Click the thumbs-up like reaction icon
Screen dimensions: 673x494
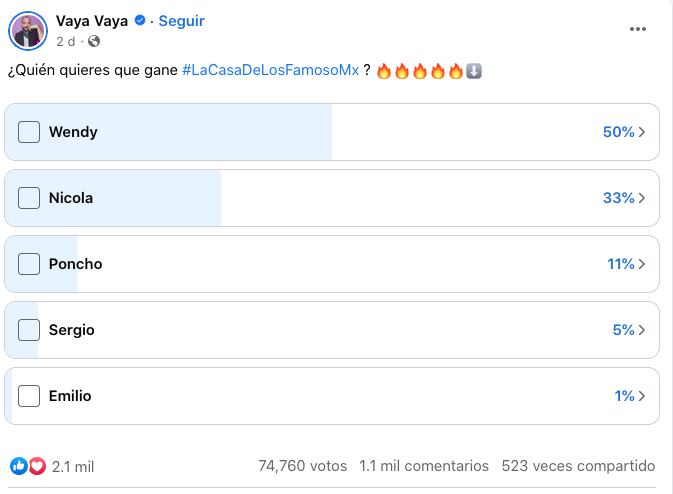point(19,466)
